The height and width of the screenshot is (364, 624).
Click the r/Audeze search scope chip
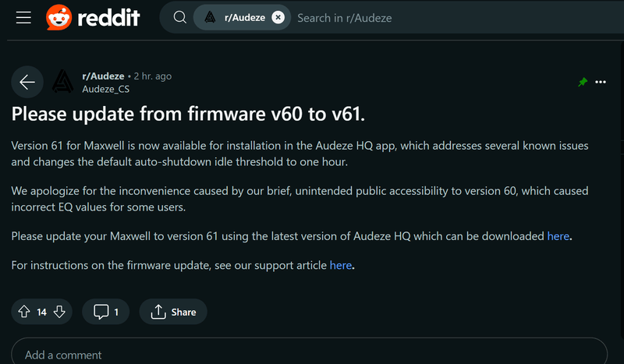(x=236, y=17)
